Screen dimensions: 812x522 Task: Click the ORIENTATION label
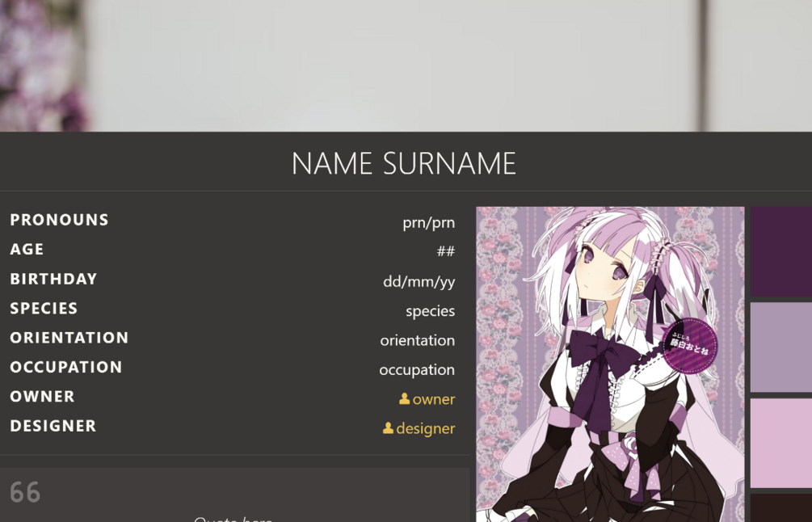tap(69, 338)
